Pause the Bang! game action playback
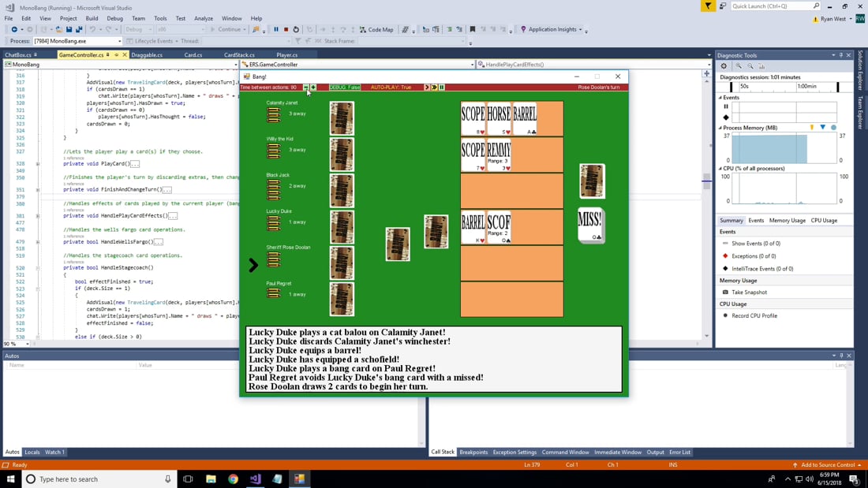868x488 pixels. click(441, 88)
